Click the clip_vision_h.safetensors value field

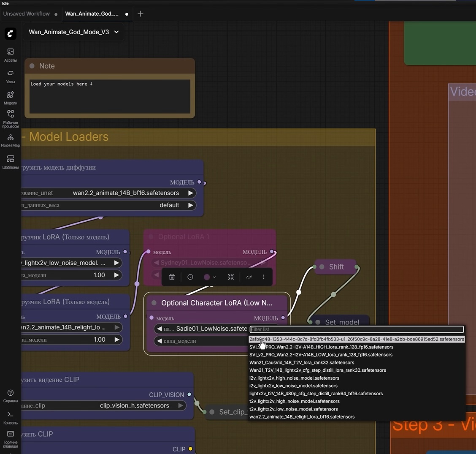coord(135,405)
